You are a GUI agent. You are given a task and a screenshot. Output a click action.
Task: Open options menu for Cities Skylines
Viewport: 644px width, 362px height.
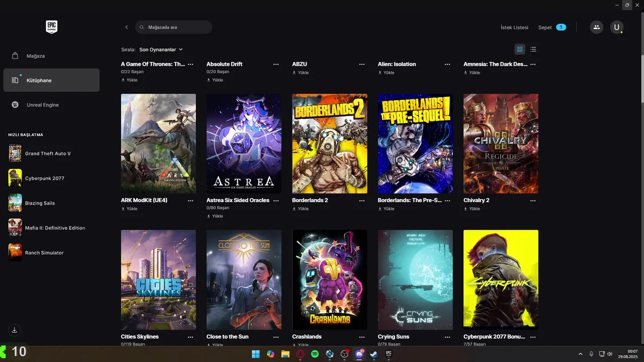click(x=191, y=337)
